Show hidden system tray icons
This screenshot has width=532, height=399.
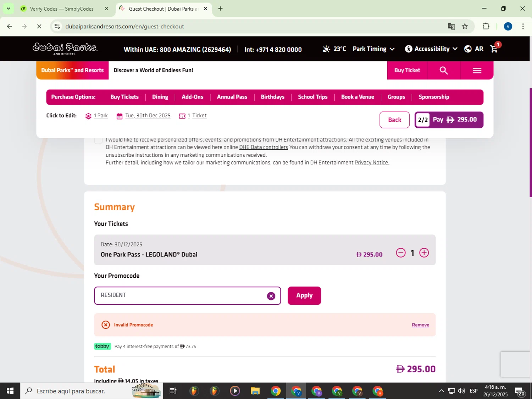441,391
